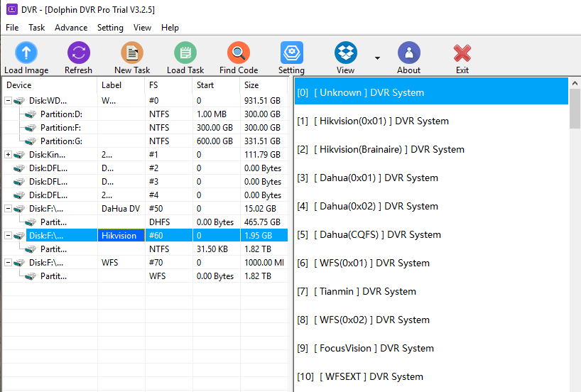Open the Setting toolbar icon
This screenshot has width=581, height=392.
click(x=292, y=53)
